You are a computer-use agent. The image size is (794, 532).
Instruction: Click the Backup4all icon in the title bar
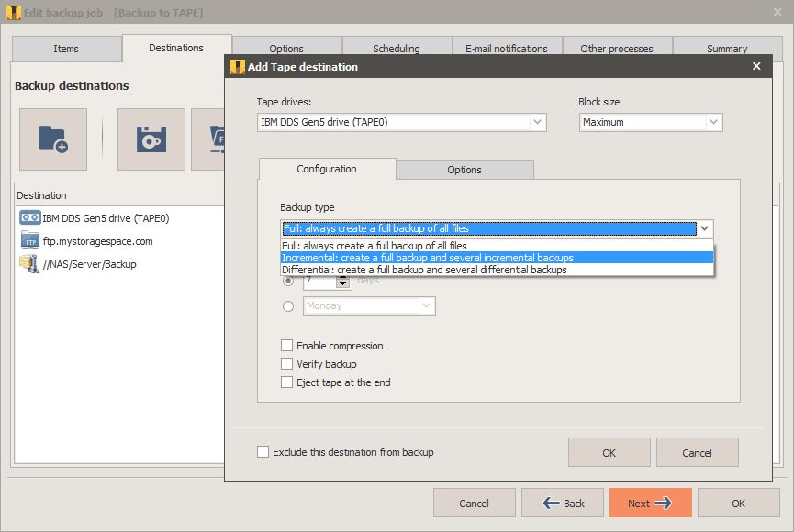tap(12, 11)
